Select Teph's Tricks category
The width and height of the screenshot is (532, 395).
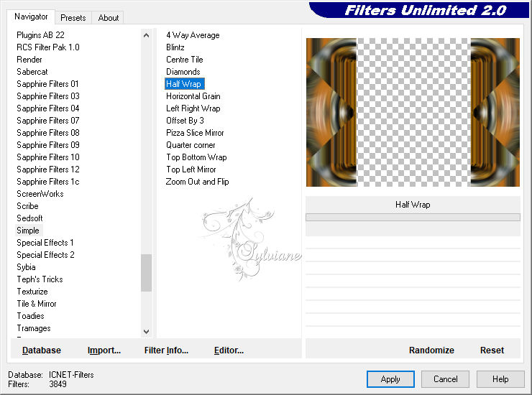40,279
